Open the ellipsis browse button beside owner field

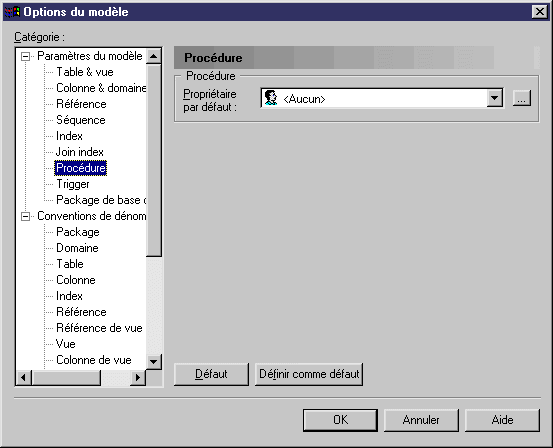coord(522,98)
